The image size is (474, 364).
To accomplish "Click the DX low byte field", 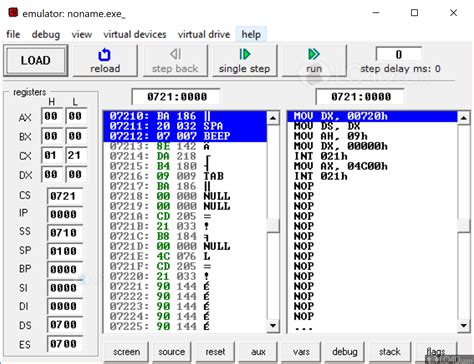I will click(x=76, y=174).
